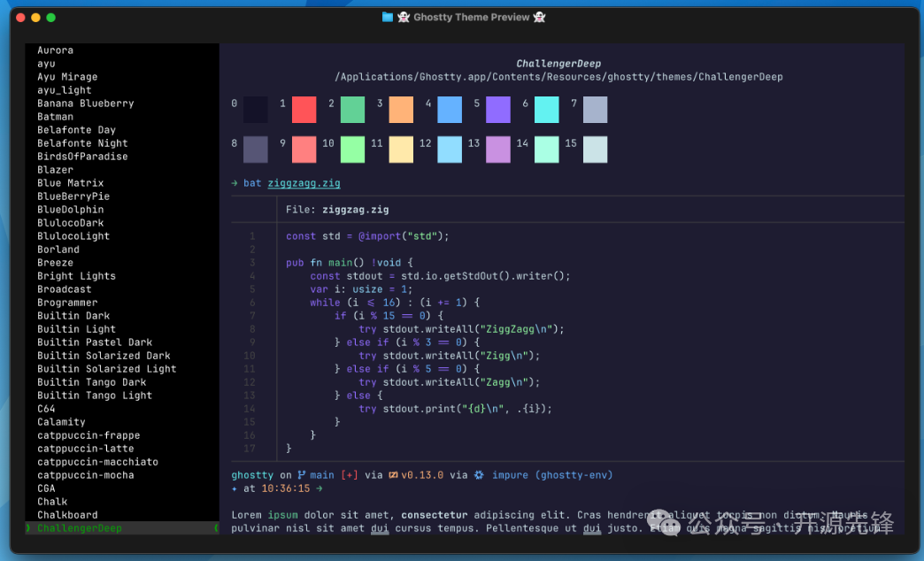Image resolution: width=924 pixels, height=561 pixels.
Task: Select the Borland theme
Action: [x=58, y=250]
